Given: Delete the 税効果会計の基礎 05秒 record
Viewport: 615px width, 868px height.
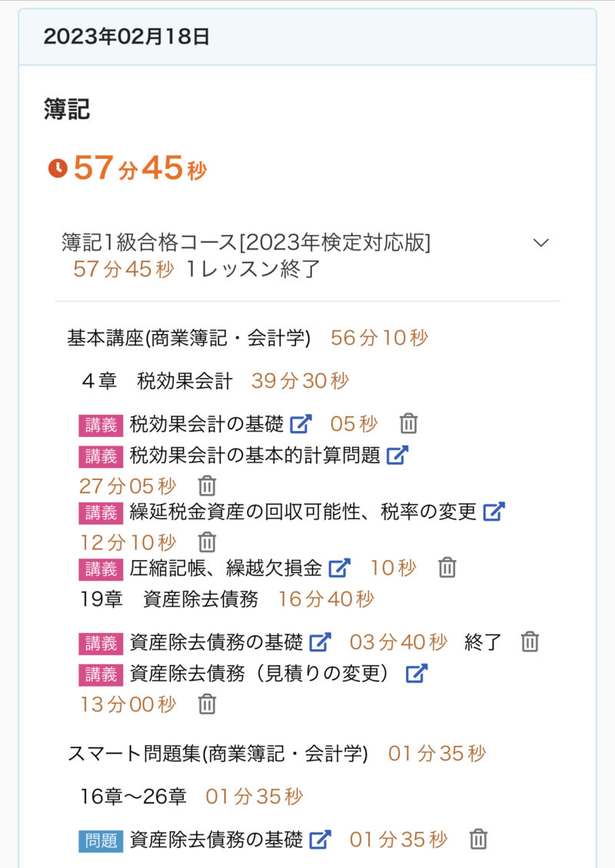Looking at the screenshot, I should point(409,423).
